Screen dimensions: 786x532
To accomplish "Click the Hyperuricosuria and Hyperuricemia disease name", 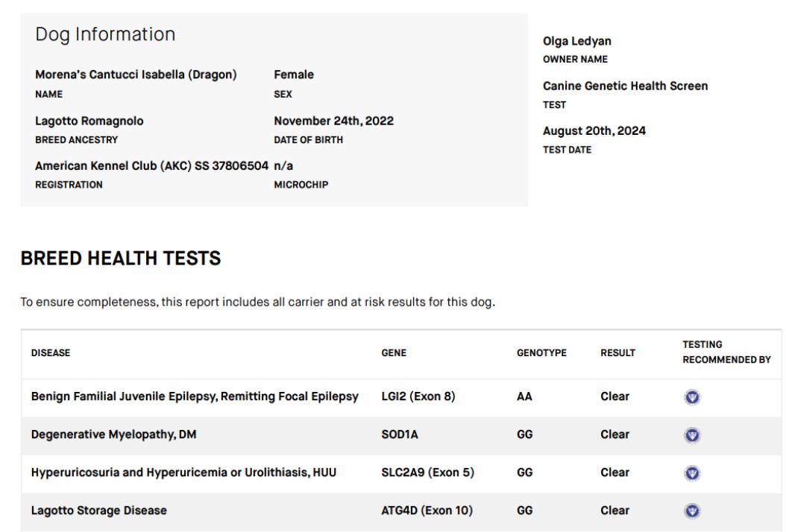I will click(x=183, y=473).
